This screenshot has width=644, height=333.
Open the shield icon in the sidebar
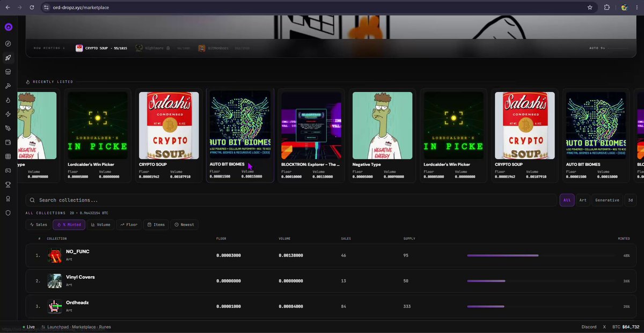pos(8,213)
